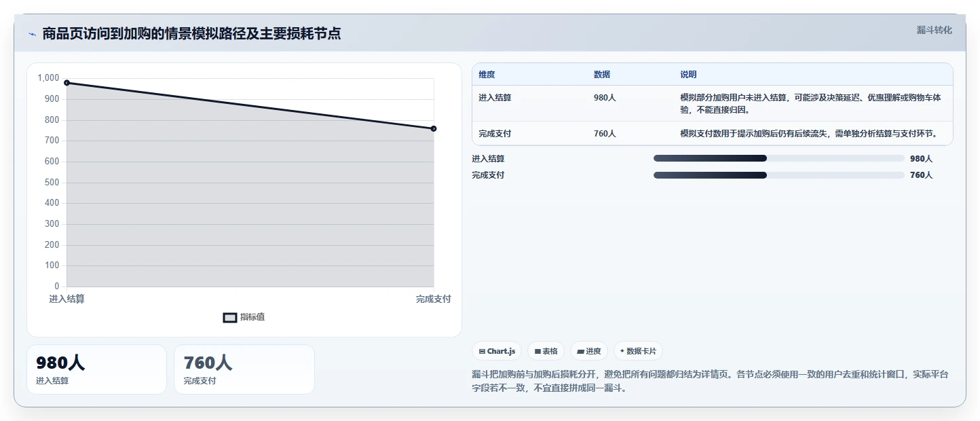This screenshot has height=421, width=980.
Task: Open the 980人 进入结算 data card
Action: [x=96, y=369]
